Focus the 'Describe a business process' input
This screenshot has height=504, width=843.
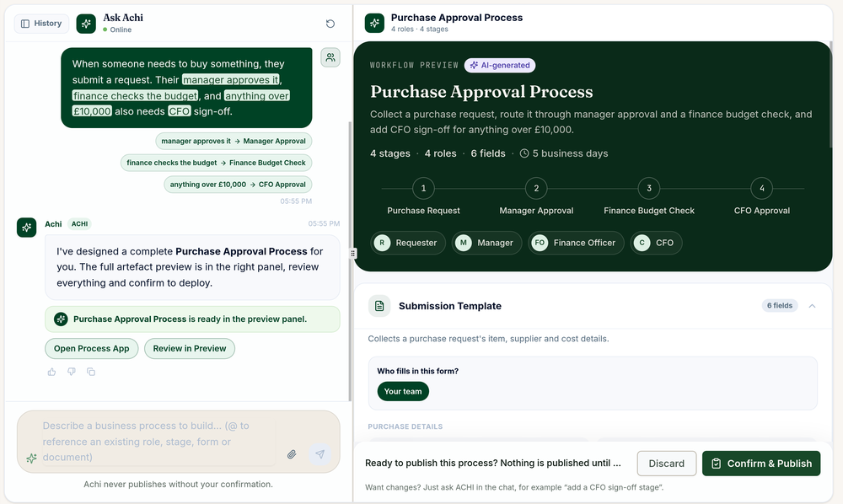(x=158, y=441)
